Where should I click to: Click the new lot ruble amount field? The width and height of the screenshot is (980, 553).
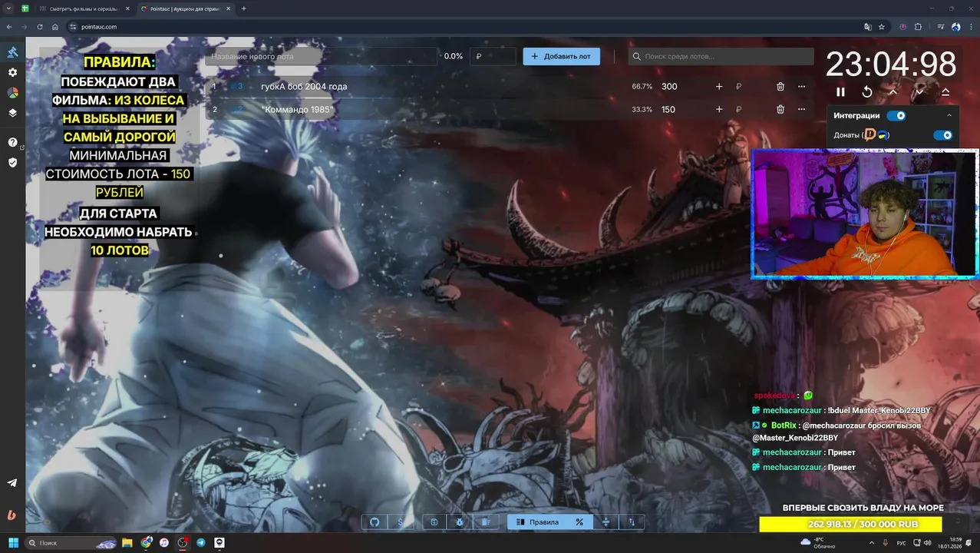(493, 56)
